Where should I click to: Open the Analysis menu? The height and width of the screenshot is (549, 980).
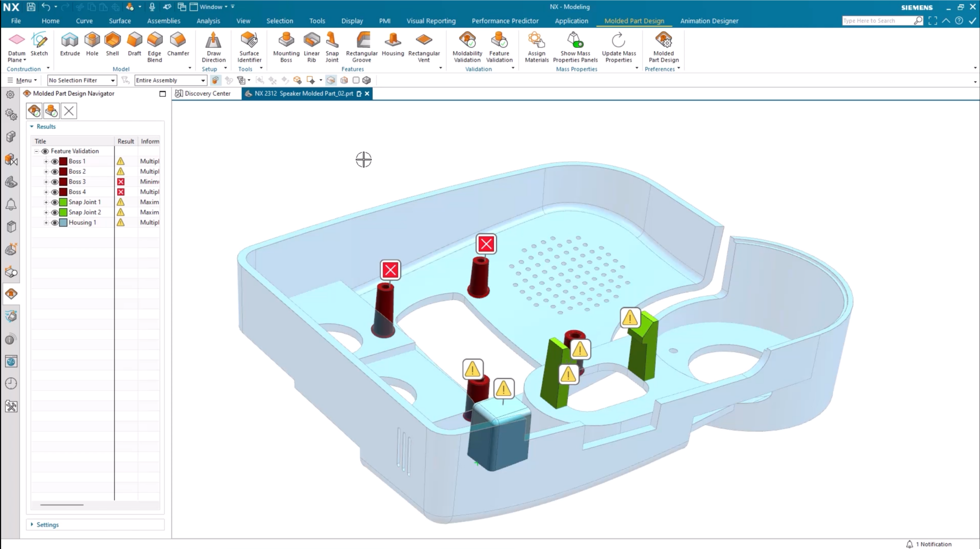(x=208, y=21)
